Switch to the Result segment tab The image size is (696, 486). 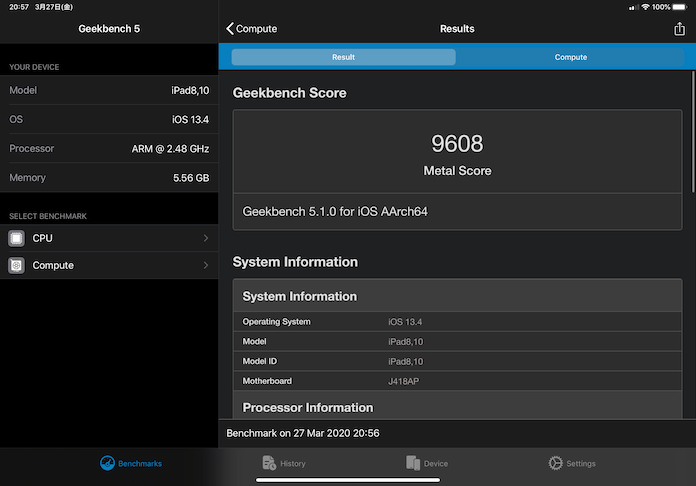coord(344,57)
